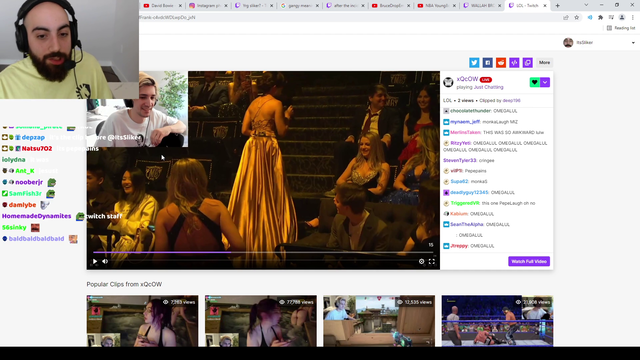
Task: Open the clip player settings gear
Action: 421,262
